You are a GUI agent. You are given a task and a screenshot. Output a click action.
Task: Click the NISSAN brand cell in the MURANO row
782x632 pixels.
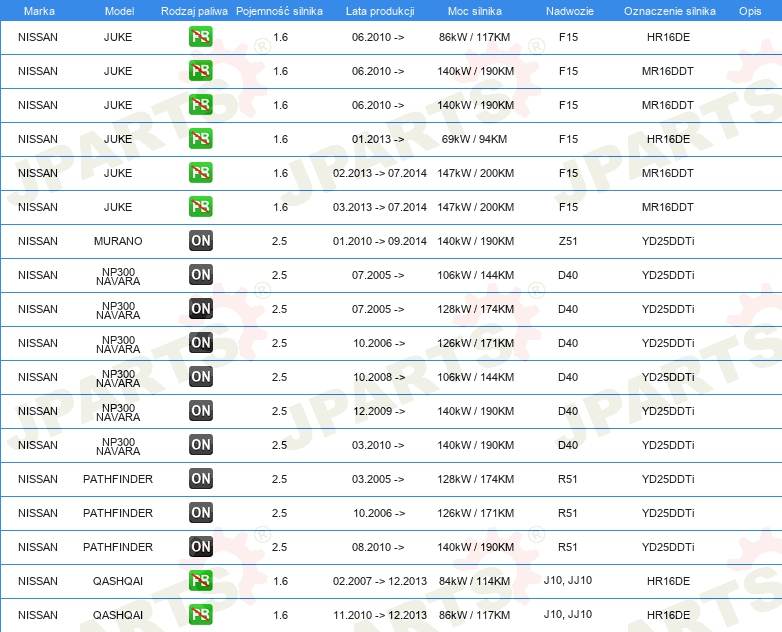(x=38, y=241)
